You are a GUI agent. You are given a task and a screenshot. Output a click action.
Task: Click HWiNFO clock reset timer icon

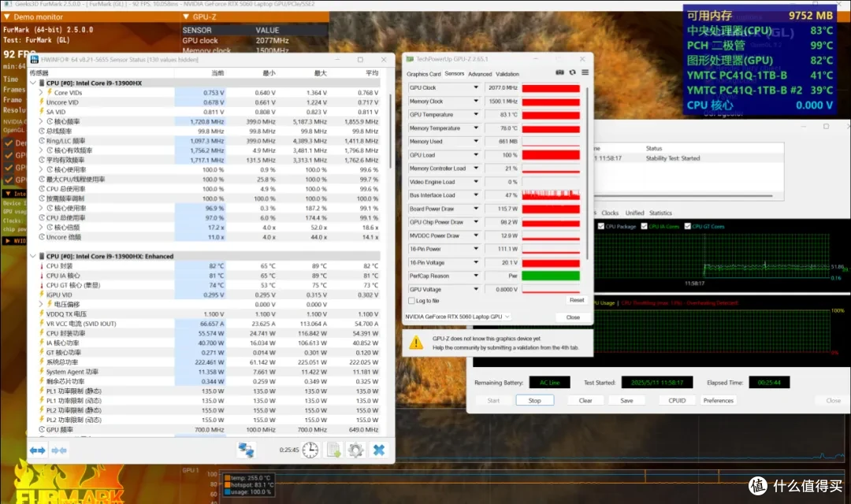coord(310,450)
